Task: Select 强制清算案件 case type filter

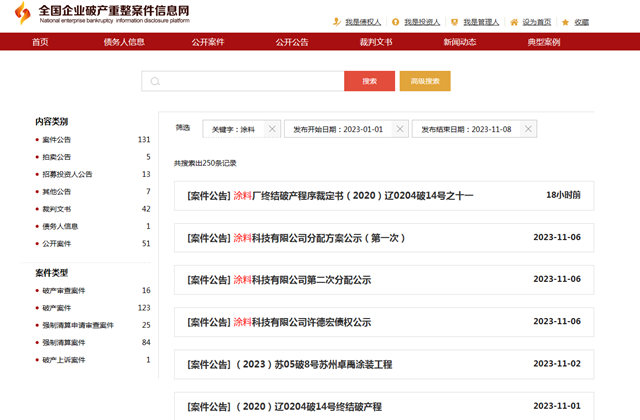Action: [x=66, y=342]
